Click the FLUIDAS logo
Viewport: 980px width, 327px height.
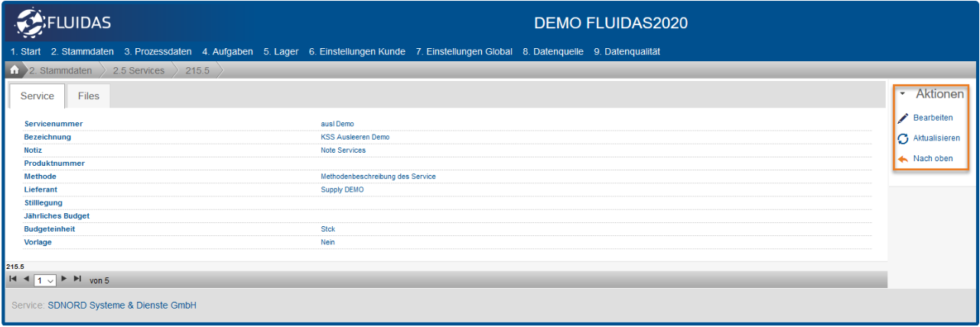pyautogui.click(x=63, y=24)
